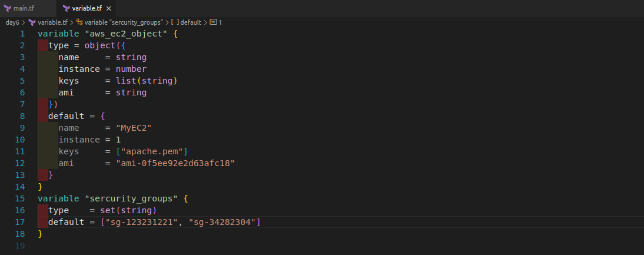The image size is (644, 255).
Task: Click the "sg-34282304" security group string
Action: point(222,222)
